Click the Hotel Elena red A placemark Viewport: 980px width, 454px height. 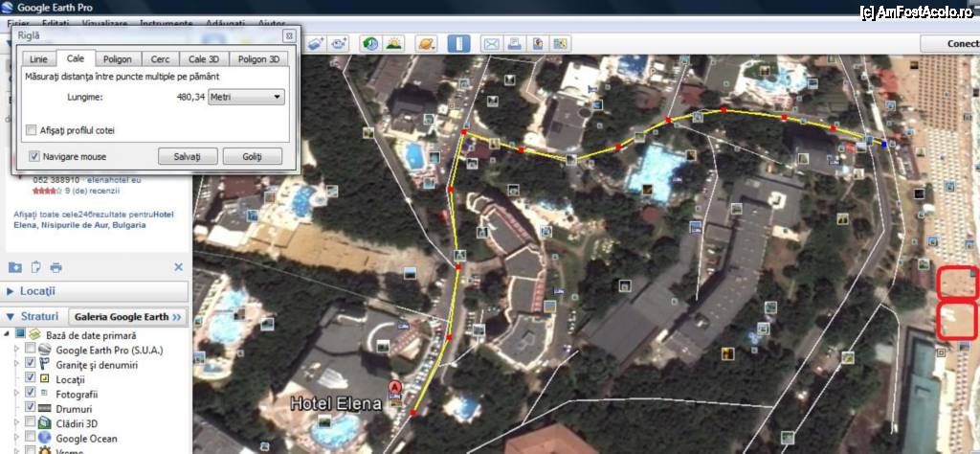(394, 388)
